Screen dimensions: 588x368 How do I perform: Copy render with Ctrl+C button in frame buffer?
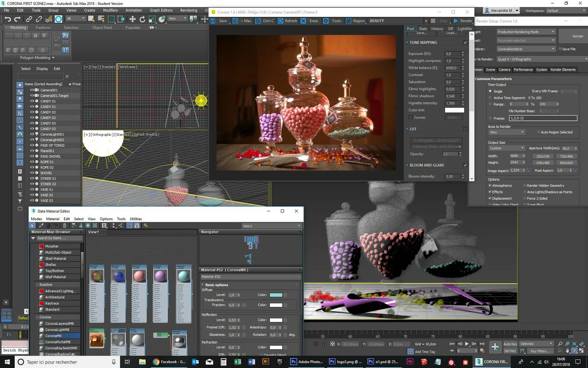[265, 21]
